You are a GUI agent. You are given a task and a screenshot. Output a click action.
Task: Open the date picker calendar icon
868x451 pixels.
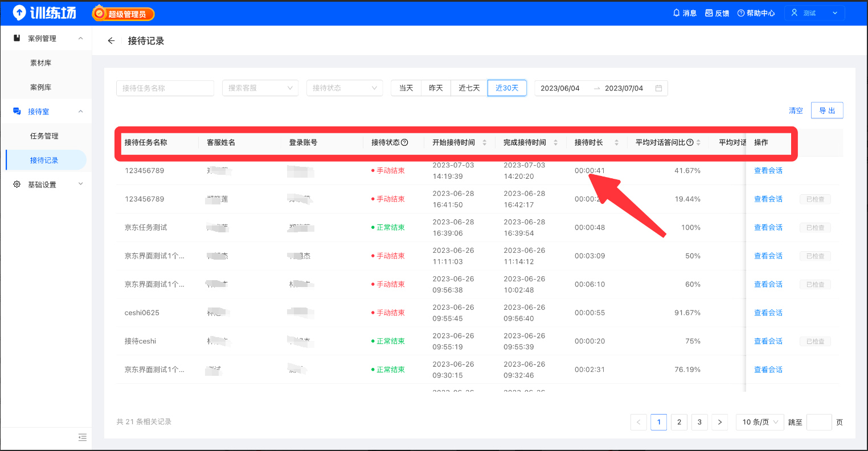click(659, 88)
